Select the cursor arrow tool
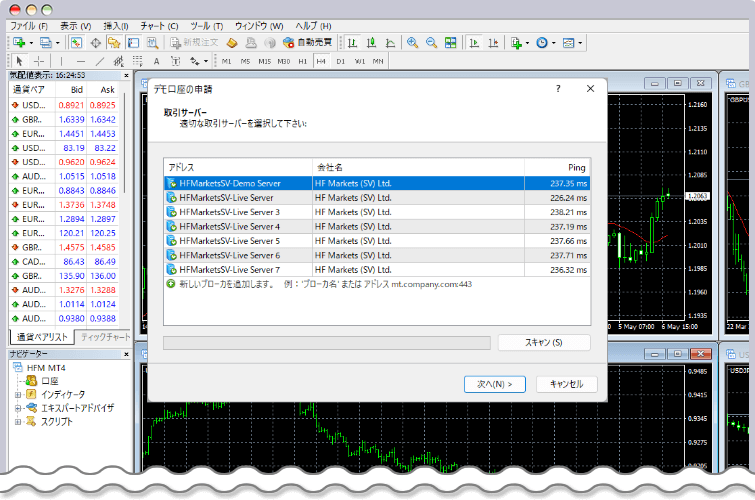Image resolution: width=755 pixels, height=500 pixels. tap(19, 61)
